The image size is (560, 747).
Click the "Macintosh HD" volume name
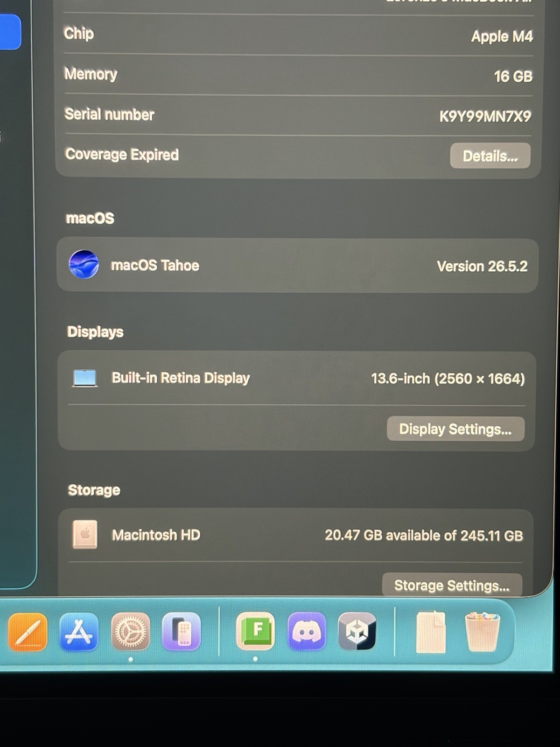(156, 535)
